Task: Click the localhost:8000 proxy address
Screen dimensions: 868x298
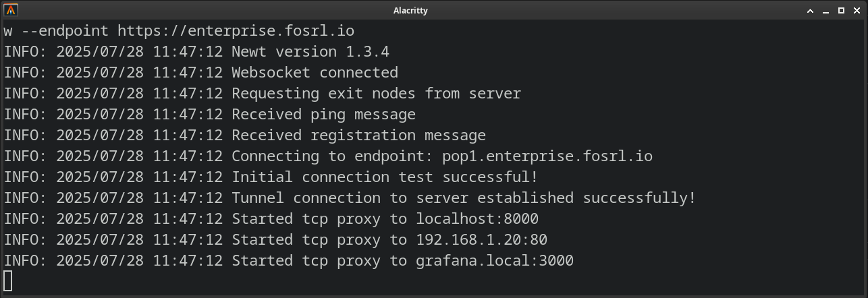Action: [477, 219]
